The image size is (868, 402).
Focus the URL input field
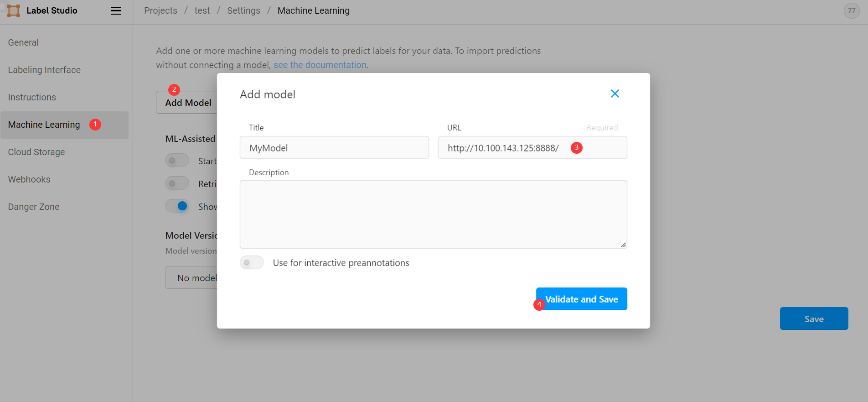point(532,147)
